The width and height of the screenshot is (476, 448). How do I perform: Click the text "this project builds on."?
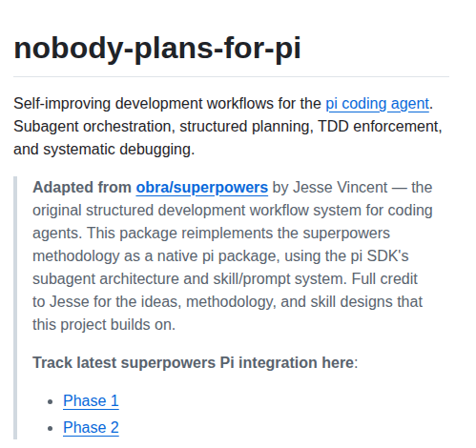point(104,324)
